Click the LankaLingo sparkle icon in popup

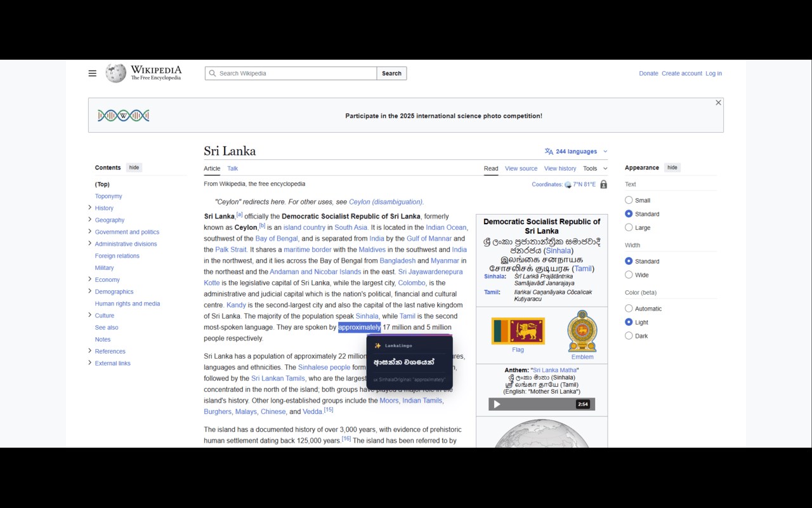(377, 345)
